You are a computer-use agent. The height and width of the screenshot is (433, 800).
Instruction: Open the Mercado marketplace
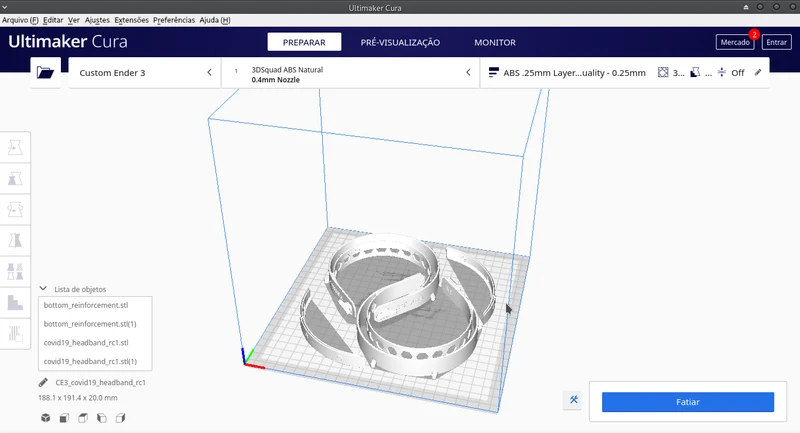[735, 42]
